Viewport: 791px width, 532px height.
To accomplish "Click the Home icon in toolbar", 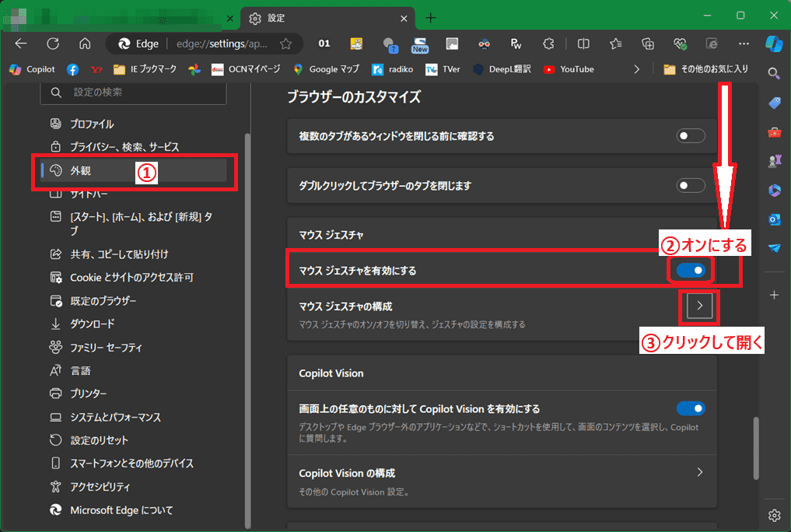I will 85,44.
